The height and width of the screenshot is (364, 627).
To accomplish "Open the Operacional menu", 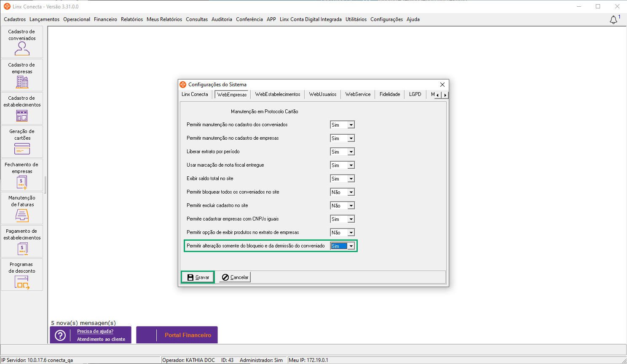I will tap(77, 19).
